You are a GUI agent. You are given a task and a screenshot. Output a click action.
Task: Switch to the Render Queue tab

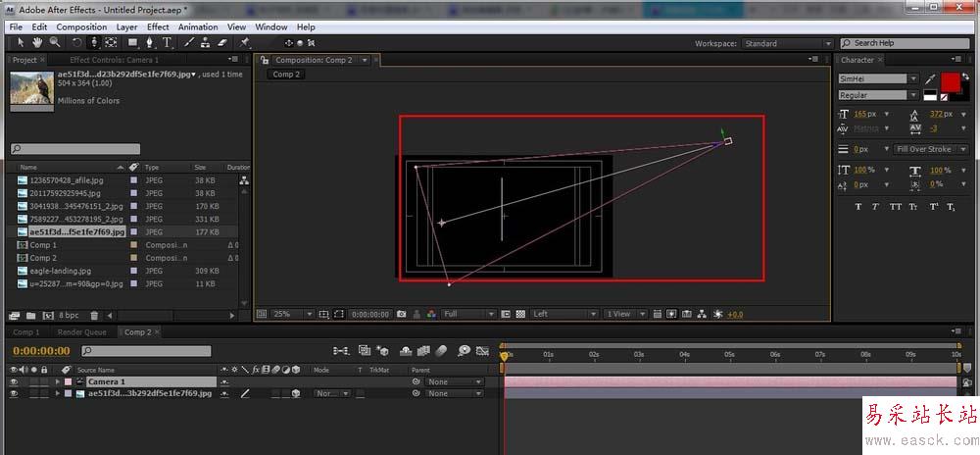pyautogui.click(x=82, y=332)
